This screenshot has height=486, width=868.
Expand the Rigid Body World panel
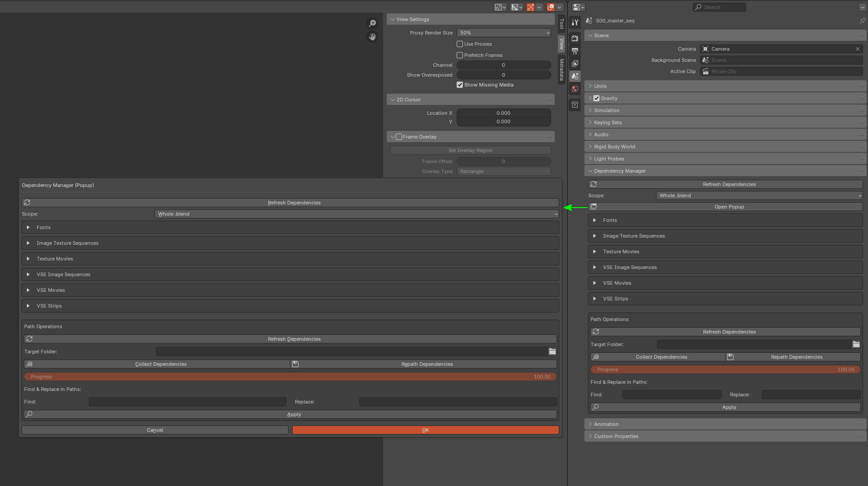pyautogui.click(x=725, y=147)
